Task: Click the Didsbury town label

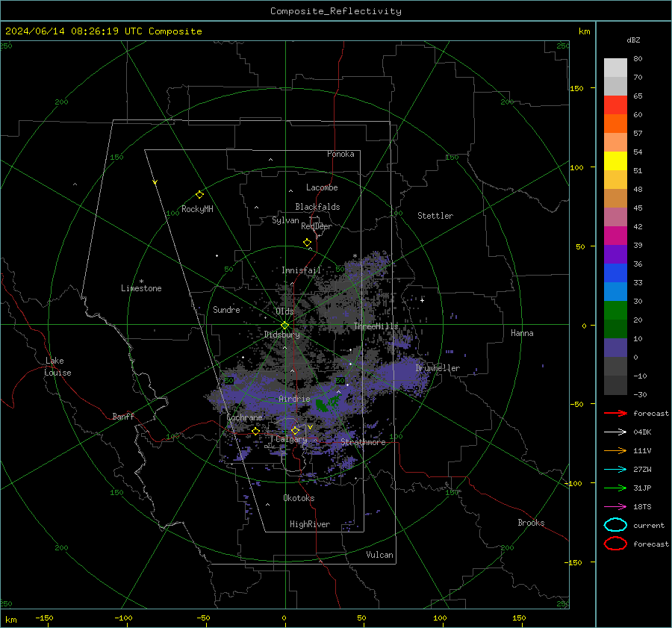Action: click(x=281, y=335)
